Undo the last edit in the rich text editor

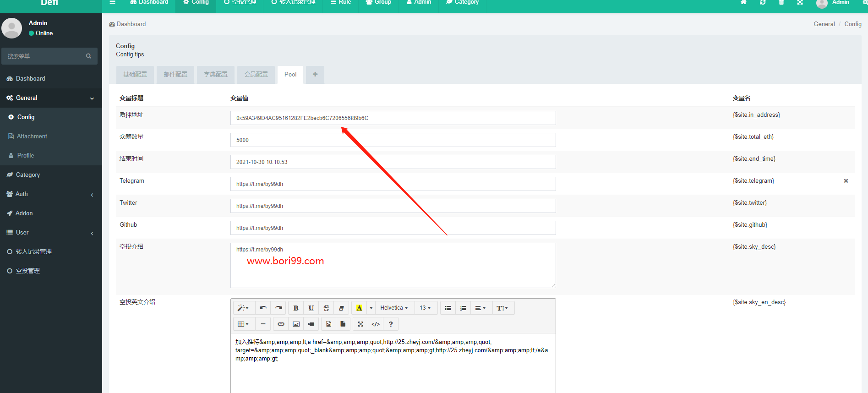point(263,308)
